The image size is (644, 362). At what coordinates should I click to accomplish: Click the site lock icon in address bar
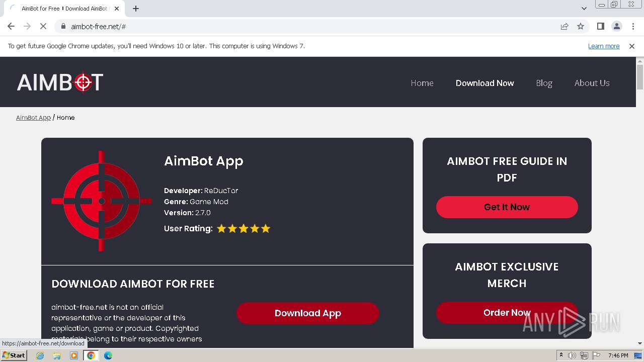click(x=63, y=26)
